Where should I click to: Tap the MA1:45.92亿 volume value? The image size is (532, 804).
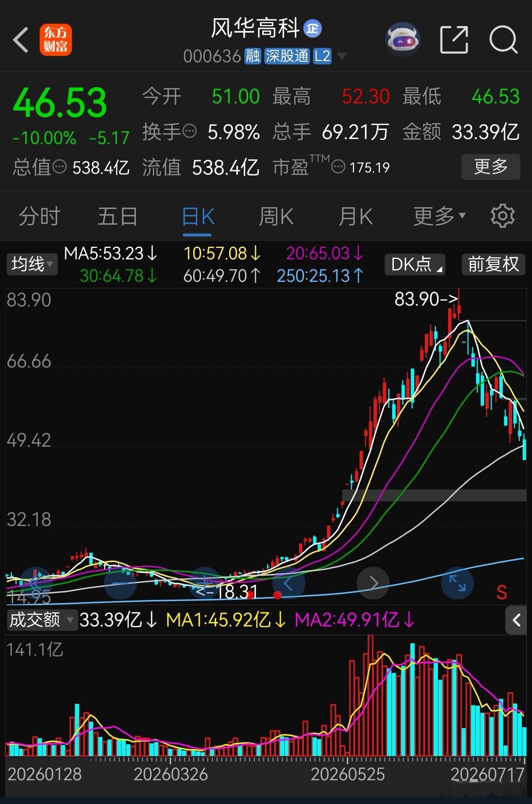(x=226, y=620)
